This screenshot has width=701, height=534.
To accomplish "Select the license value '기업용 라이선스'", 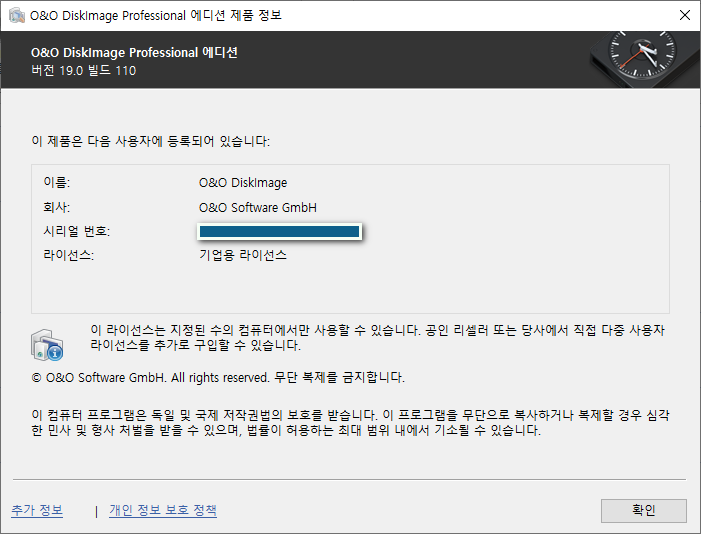I will pos(243,255).
